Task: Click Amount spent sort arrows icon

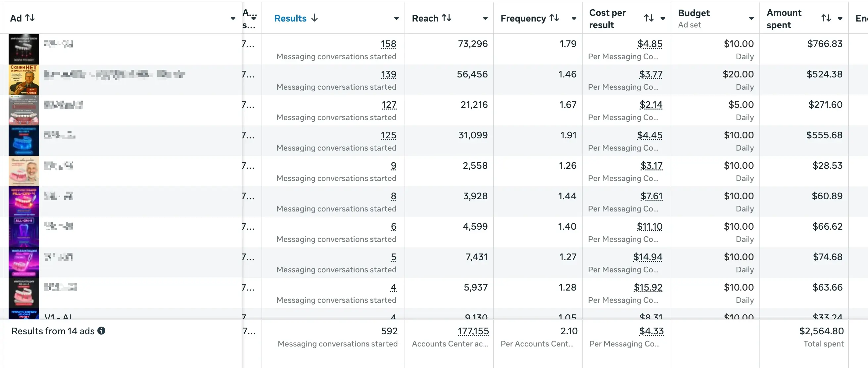Action: click(x=826, y=18)
